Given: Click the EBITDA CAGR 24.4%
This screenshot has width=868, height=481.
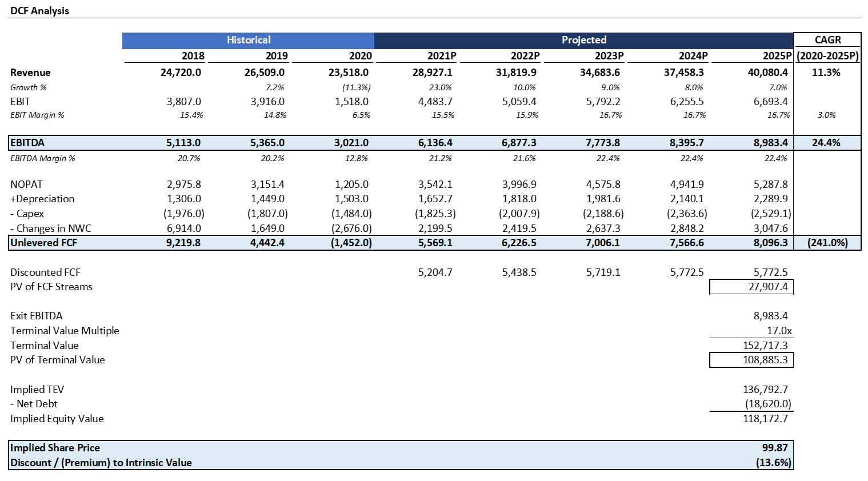Looking at the screenshot, I should pos(826,143).
